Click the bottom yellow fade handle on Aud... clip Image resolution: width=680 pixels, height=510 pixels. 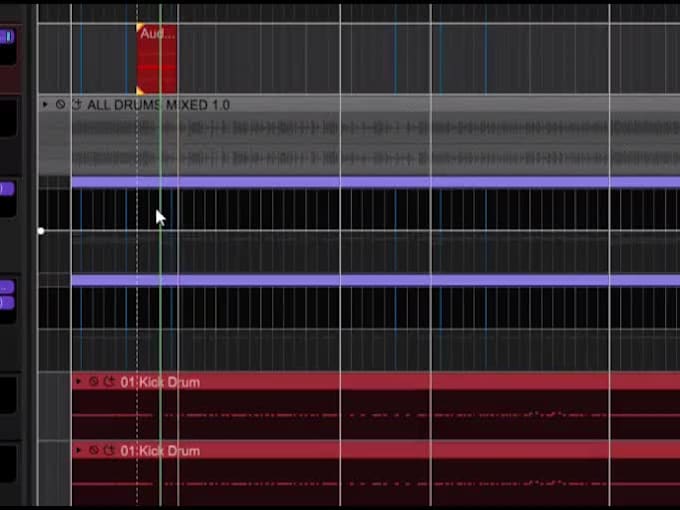[x=140, y=90]
